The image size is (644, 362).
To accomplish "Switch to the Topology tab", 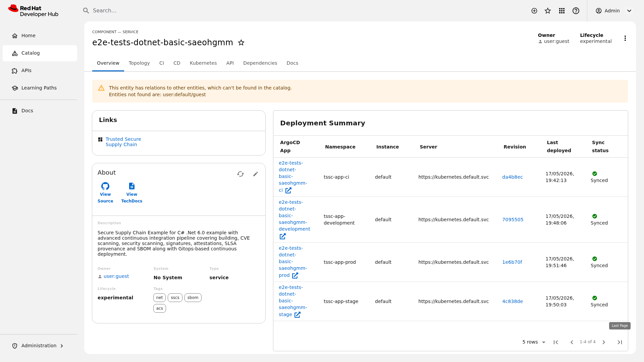I will click(x=139, y=63).
